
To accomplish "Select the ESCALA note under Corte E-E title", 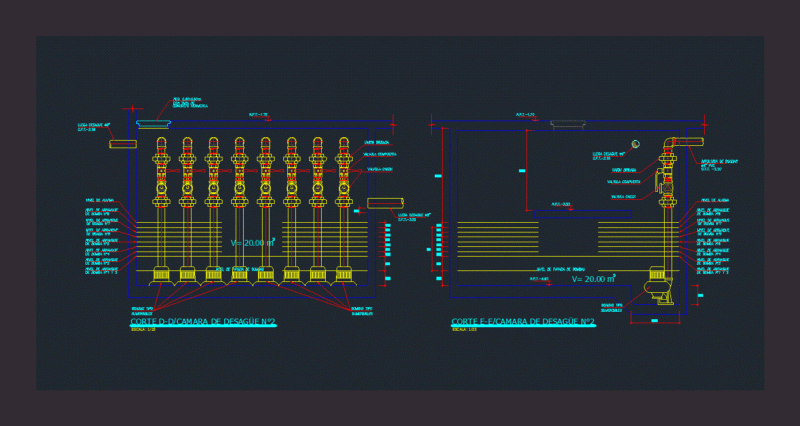I will coord(464,330).
